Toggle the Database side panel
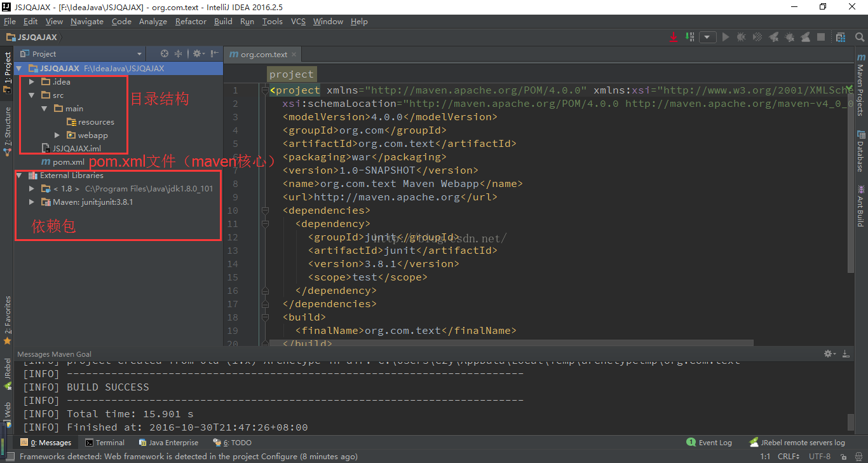868x463 pixels. click(861, 151)
